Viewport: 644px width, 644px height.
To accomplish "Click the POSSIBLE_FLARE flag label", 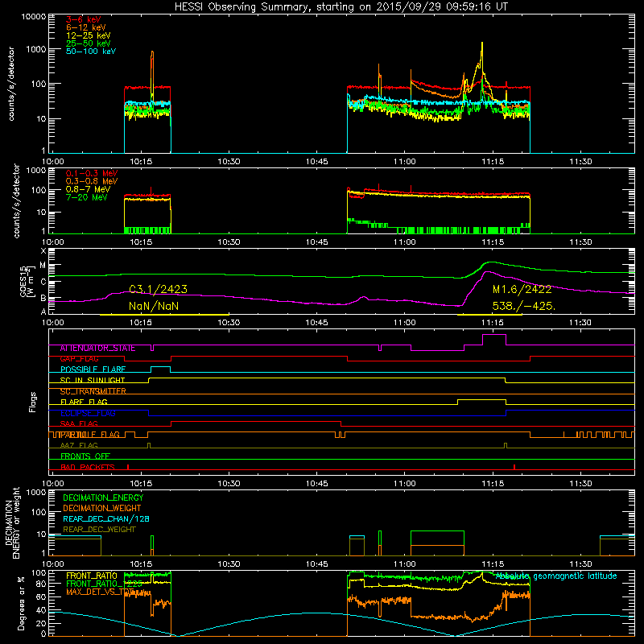I will pos(93,369).
